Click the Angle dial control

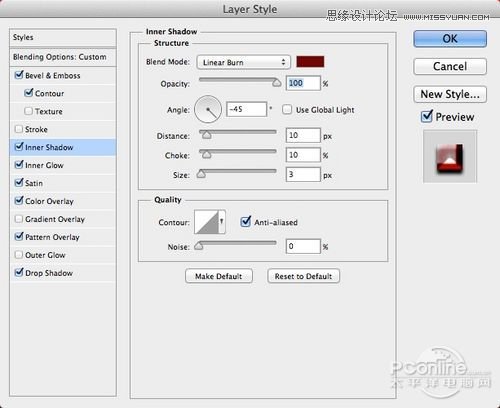pos(208,109)
